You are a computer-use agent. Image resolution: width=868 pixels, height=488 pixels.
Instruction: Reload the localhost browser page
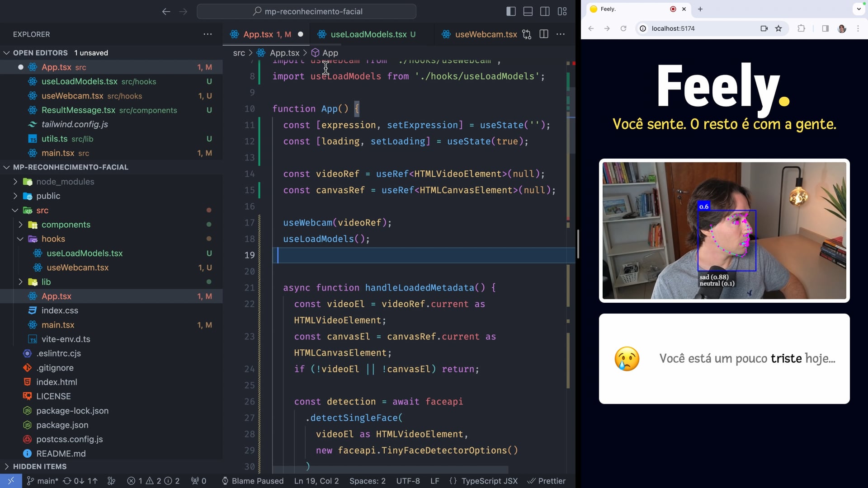pos(623,28)
